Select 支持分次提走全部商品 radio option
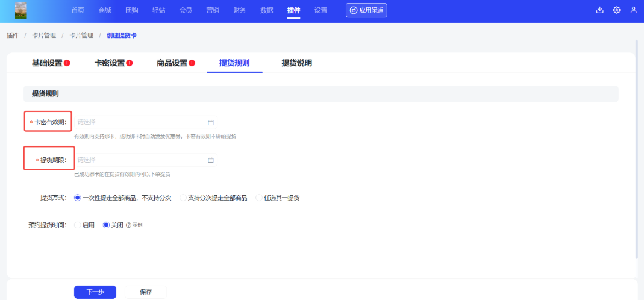 coord(183,198)
